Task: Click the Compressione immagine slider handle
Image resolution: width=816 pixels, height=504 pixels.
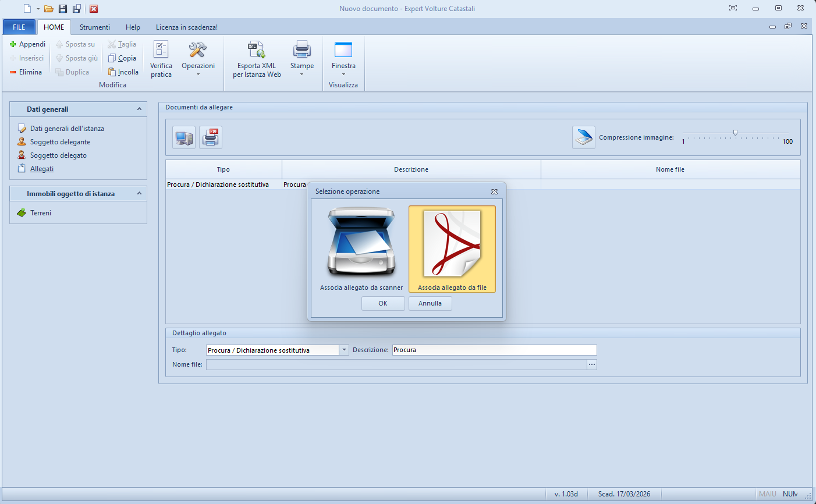Action: pos(735,133)
